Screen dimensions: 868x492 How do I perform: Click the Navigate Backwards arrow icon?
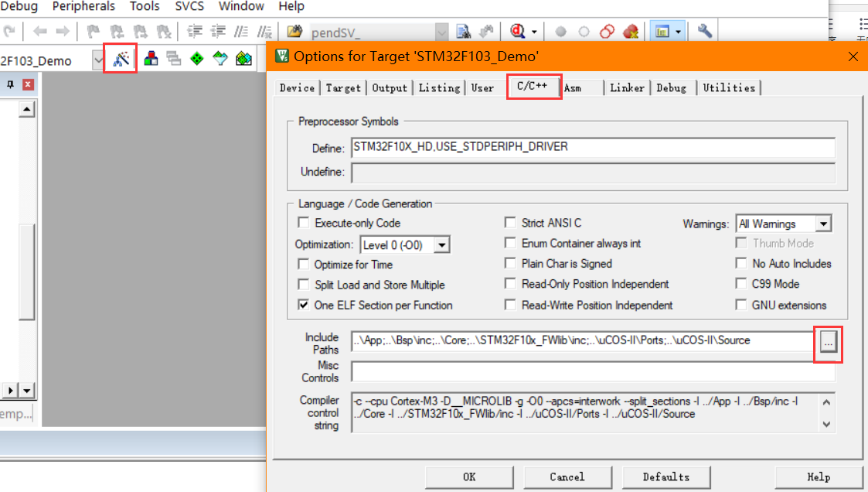coord(41,31)
